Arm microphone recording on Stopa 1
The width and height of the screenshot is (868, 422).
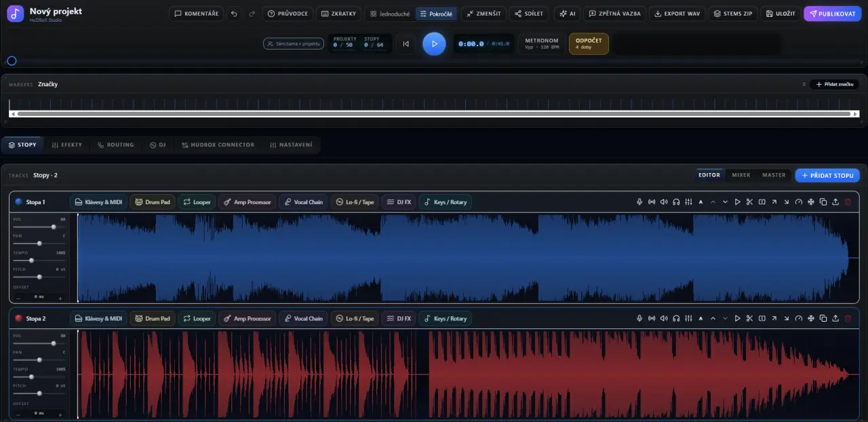coord(639,202)
